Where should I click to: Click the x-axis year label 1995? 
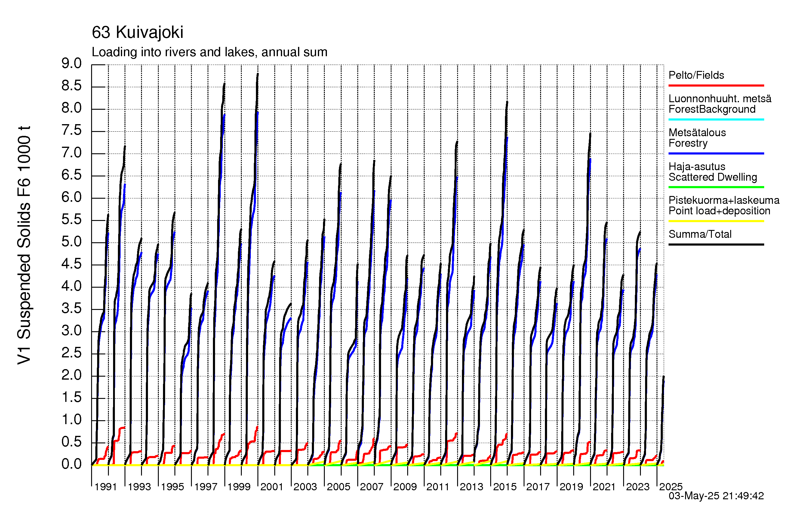172,487
